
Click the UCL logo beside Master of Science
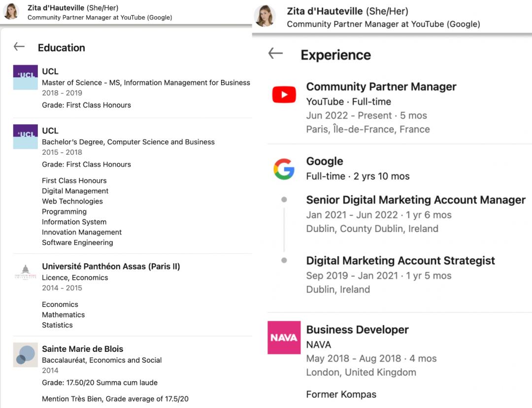[25, 77]
